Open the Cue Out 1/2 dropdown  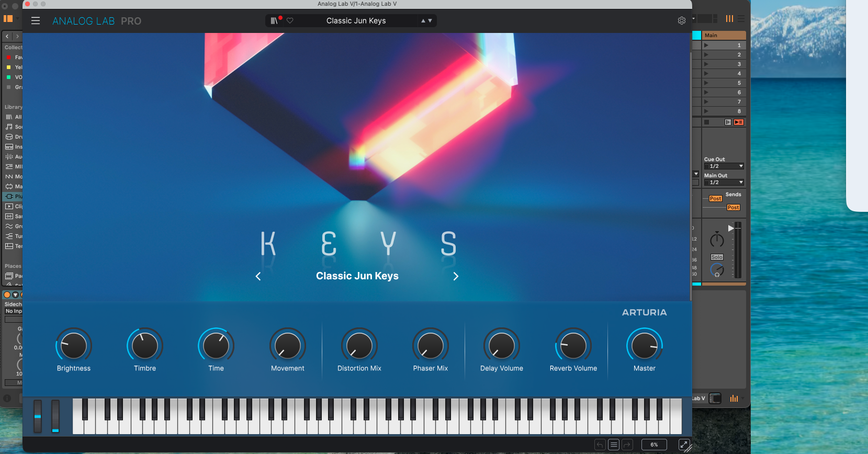724,166
